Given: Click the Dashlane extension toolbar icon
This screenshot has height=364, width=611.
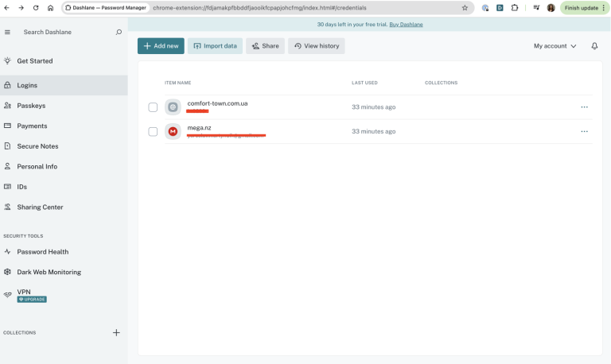Looking at the screenshot, I should pyautogui.click(x=500, y=8).
